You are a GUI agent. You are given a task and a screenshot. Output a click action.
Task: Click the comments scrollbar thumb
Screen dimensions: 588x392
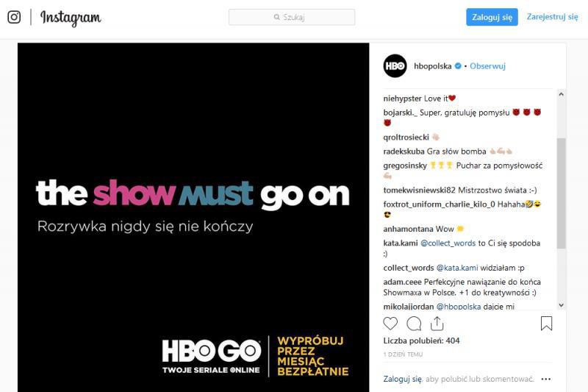coord(561,193)
